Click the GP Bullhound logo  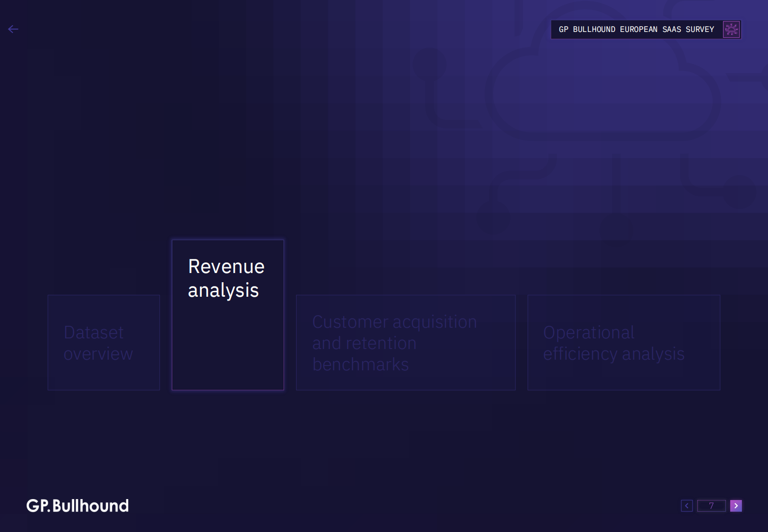click(x=77, y=506)
